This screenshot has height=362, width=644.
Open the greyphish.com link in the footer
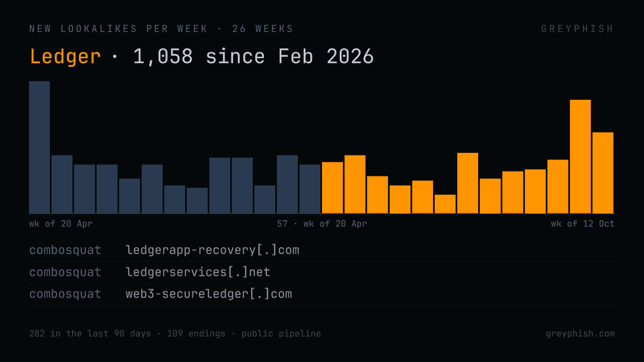coord(580,334)
